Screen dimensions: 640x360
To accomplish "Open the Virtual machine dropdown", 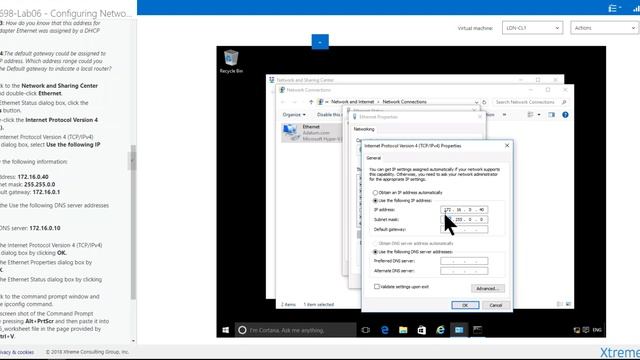I will 532,28.
